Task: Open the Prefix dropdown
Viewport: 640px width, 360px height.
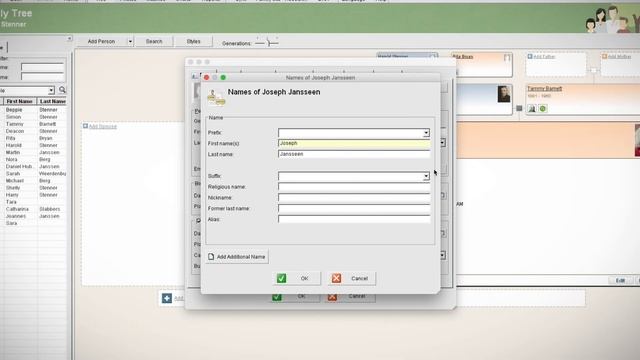Action: [426, 133]
